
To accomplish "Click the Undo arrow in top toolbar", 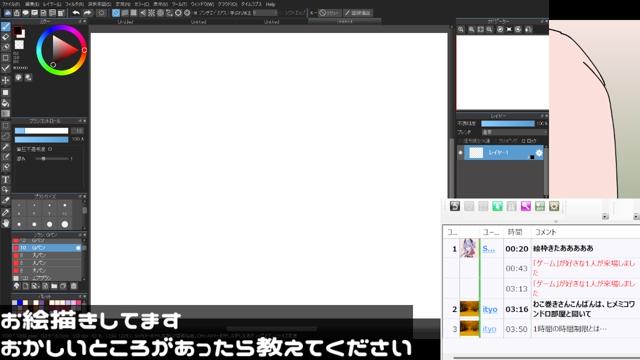I will click(76, 13).
